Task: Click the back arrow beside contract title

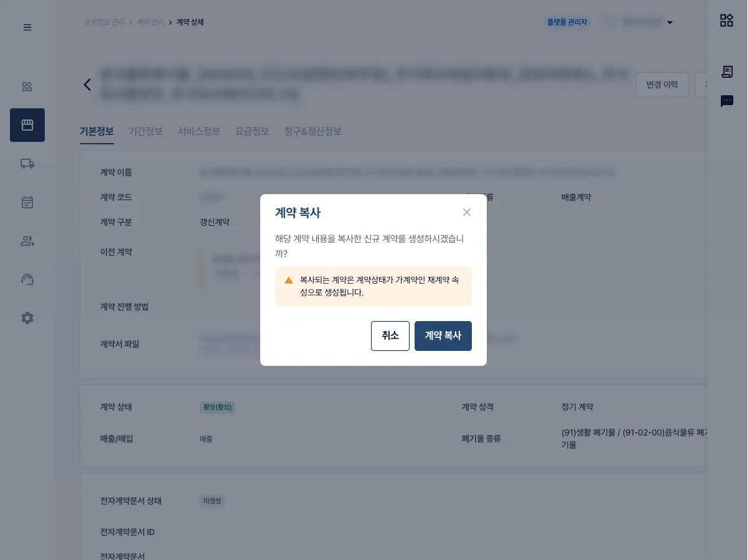Action: click(87, 85)
